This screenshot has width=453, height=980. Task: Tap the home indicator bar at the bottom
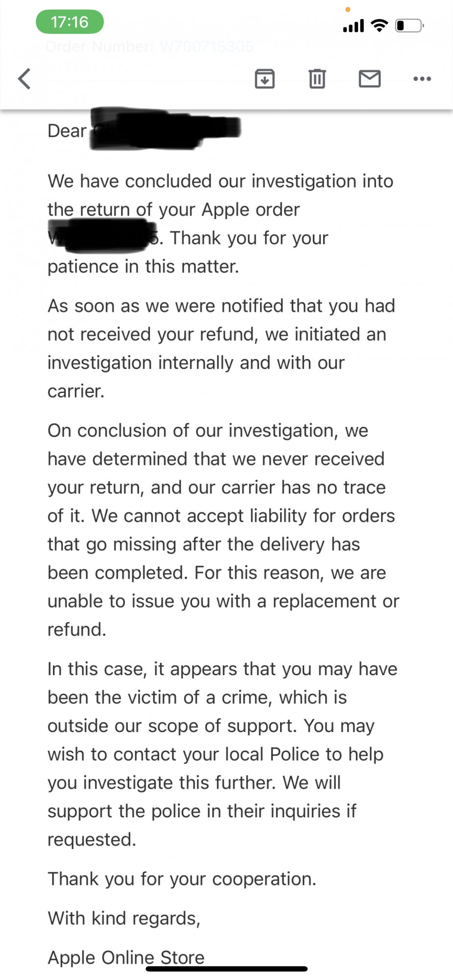[x=227, y=968]
